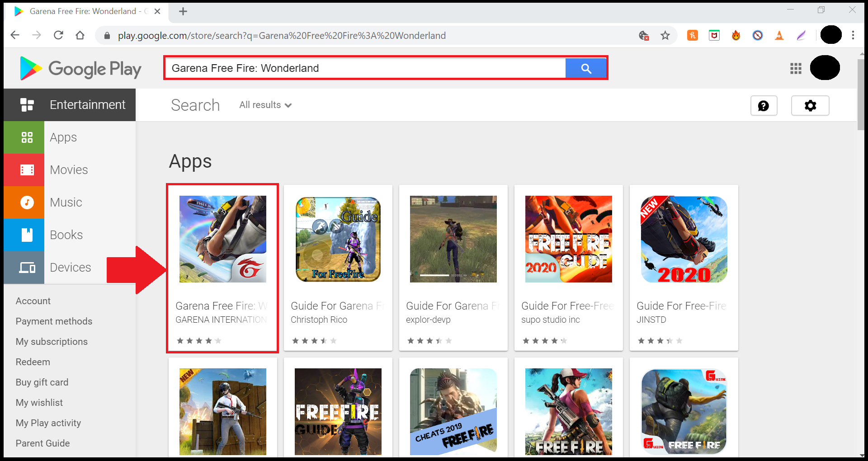This screenshot has height=461, width=868.
Task: Select Entertainment in the sidebar
Action: [70, 105]
